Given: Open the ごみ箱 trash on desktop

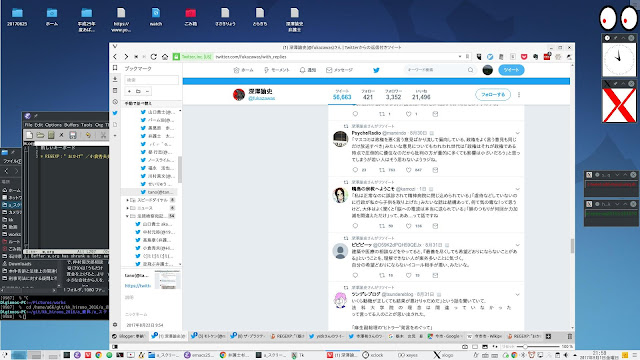Looking at the screenshot, I should click(191, 18).
